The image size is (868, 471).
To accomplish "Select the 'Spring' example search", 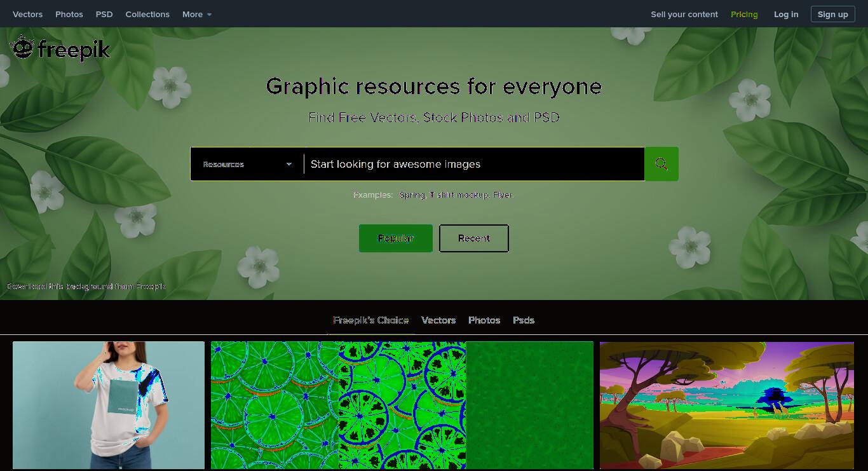I will coord(412,195).
